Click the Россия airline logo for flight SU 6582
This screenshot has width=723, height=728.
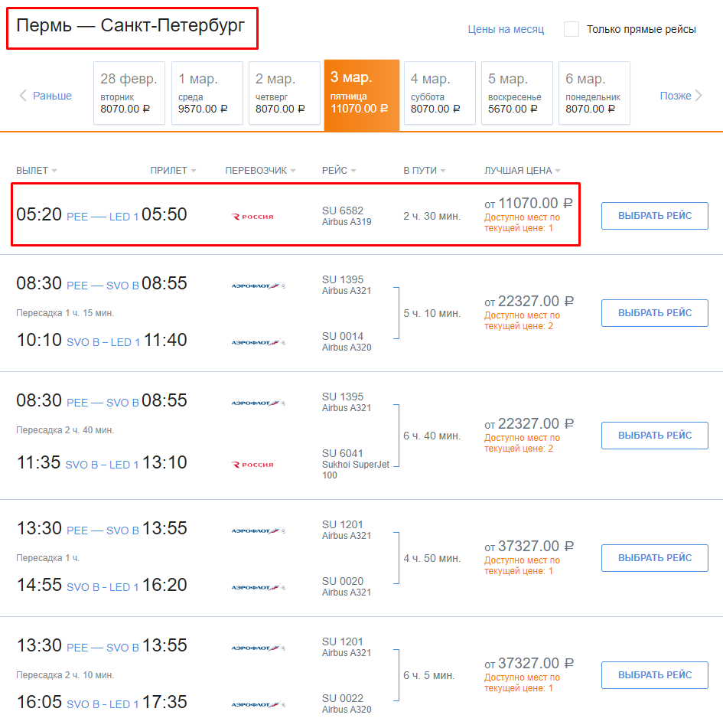point(252,217)
